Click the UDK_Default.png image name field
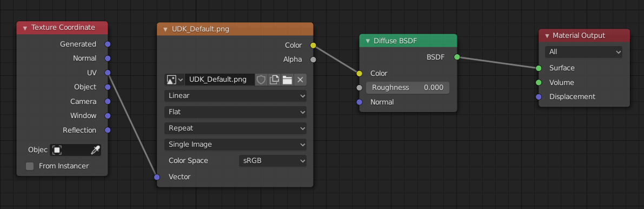Viewport: 644px width, 209px height. click(x=220, y=80)
